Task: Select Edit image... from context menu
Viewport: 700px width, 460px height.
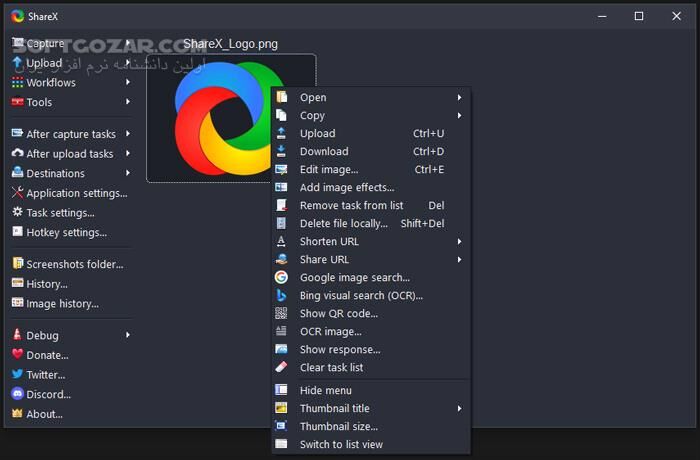Action: (329, 170)
